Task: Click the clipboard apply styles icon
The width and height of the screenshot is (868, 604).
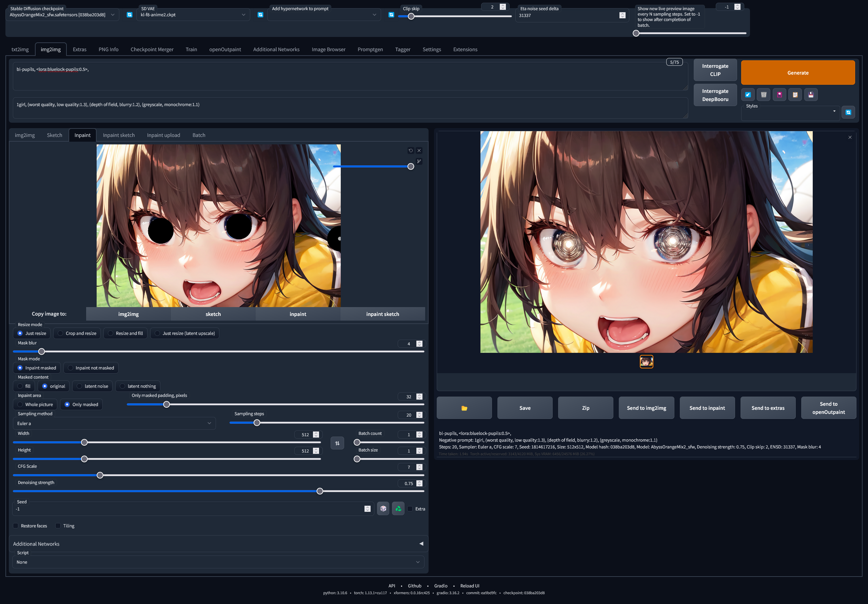Action: (x=795, y=95)
